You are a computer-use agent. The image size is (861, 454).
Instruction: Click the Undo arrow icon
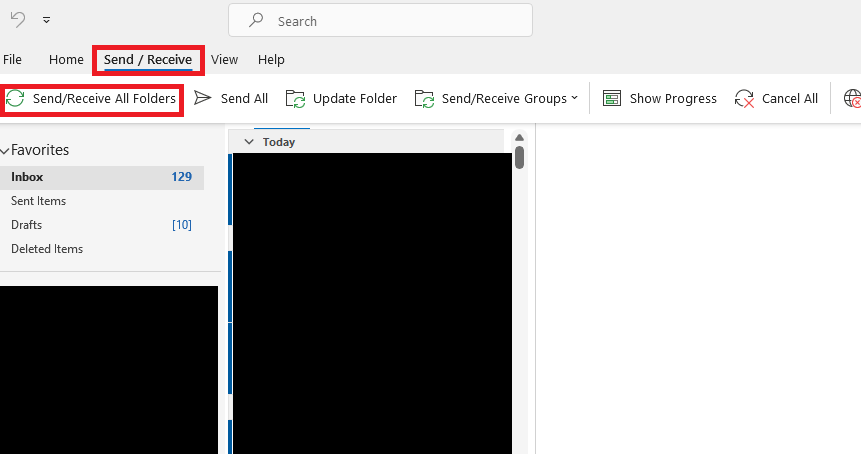pyautogui.click(x=18, y=19)
